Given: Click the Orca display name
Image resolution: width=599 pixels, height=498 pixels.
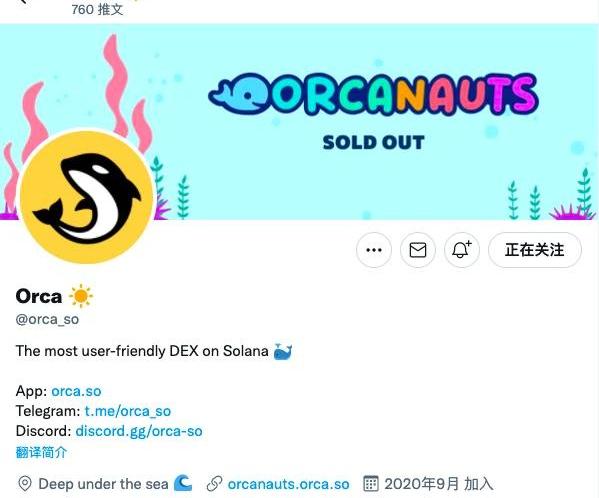Looking at the screenshot, I should coord(39,296).
